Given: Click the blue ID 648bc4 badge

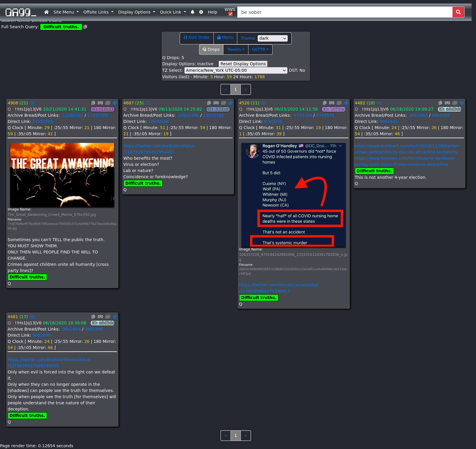Looking at the screenshot, I should (x=218, y=109).
